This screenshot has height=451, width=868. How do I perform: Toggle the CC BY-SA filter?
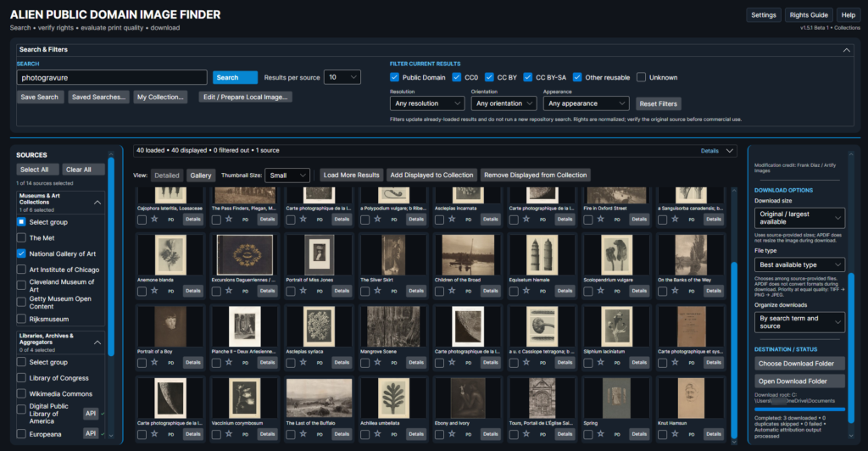[528, 77]
